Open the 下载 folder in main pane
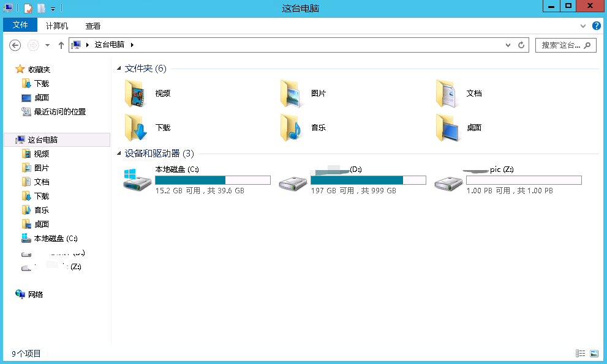607x364 pixels. click(x=148, y=128)
